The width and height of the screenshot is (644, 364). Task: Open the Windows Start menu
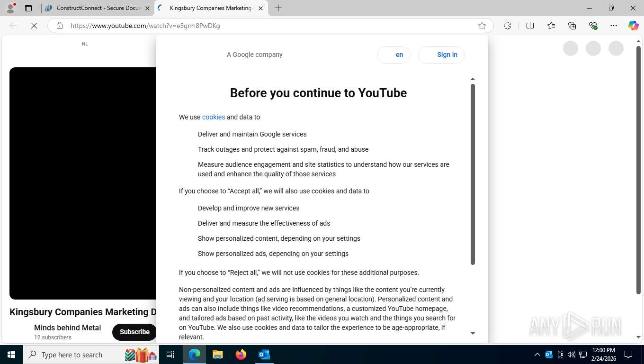pyautogui.click(x=11, y=355)
